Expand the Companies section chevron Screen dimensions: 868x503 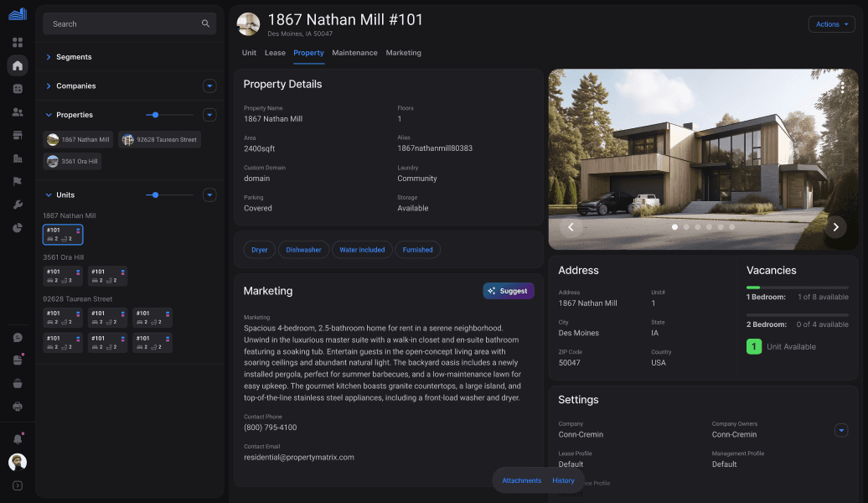point(48,86)
